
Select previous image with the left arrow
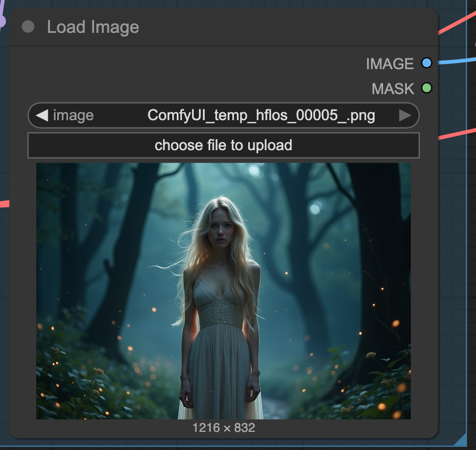[x=42, y=116]
